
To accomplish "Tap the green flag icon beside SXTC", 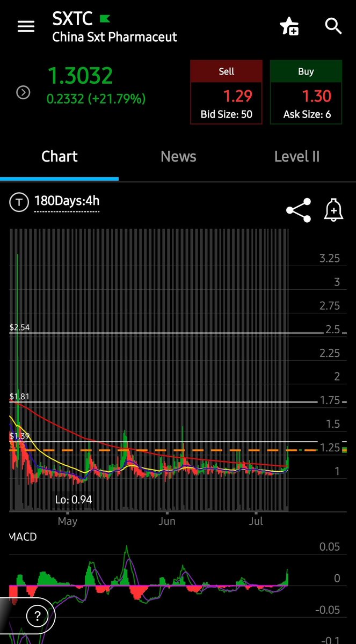I will pyautogui.click(x=104, y=19).
